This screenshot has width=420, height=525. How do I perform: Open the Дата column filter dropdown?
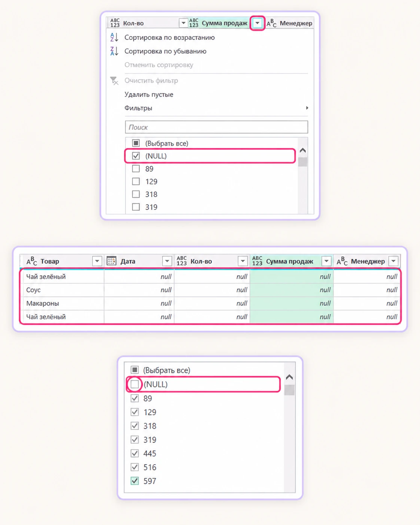(167, 261)
